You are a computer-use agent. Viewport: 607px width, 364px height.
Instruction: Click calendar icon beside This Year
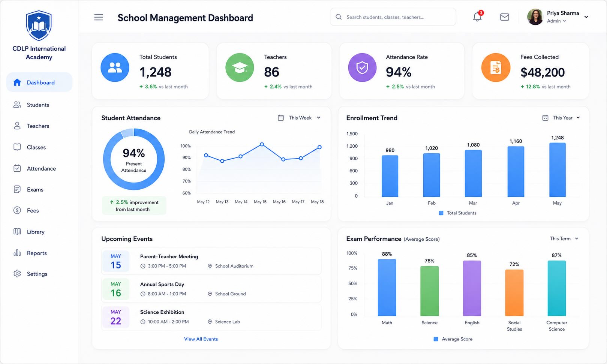point(546,118)
